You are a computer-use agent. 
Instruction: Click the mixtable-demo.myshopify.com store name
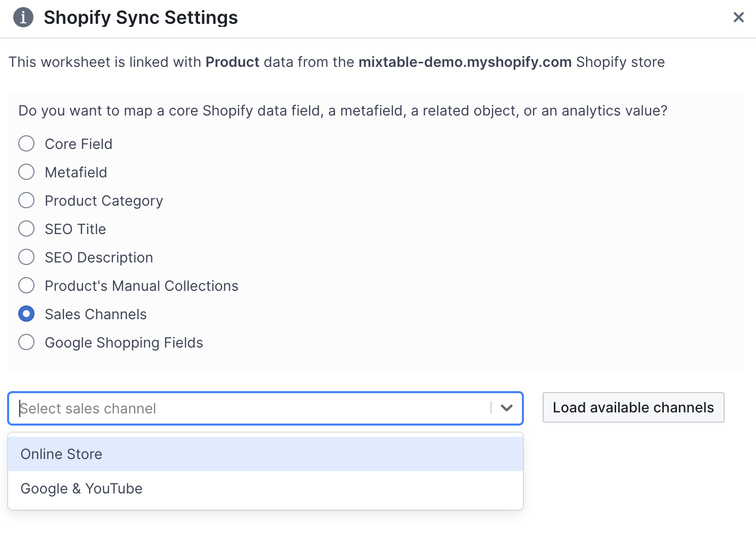coord(465,62)
